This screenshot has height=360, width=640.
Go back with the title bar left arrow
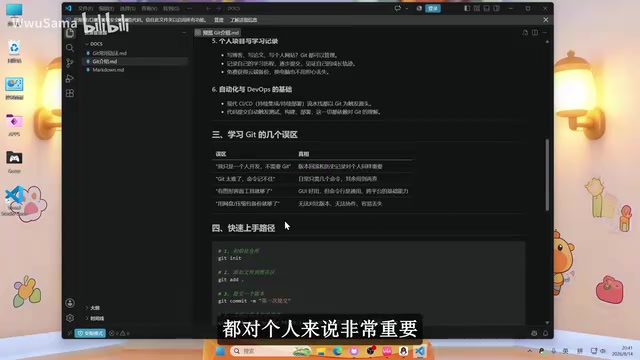pos(208,8)
